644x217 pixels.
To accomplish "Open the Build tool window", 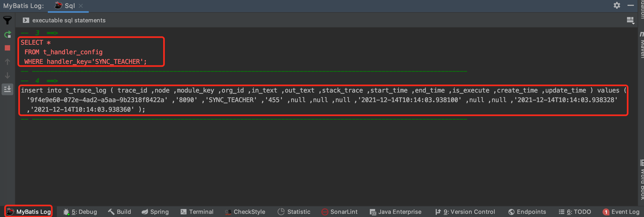I will coord(120,212).
